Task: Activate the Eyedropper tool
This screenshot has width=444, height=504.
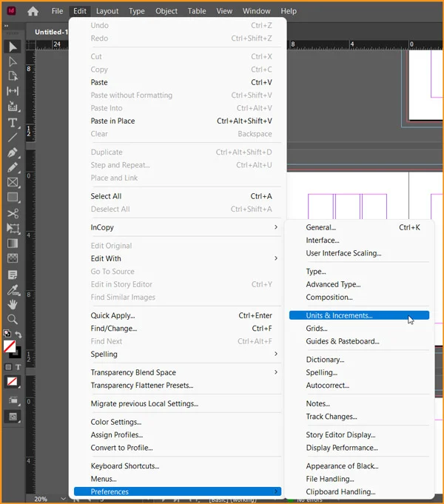Action: 13,289
